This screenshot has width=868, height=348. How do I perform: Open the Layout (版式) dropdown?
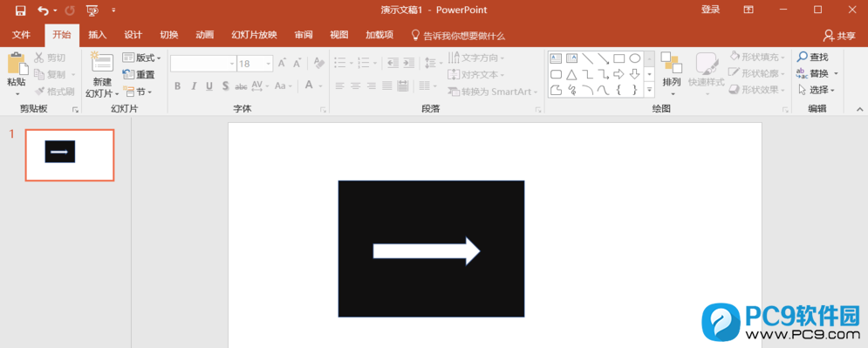[x=141, y=58]
